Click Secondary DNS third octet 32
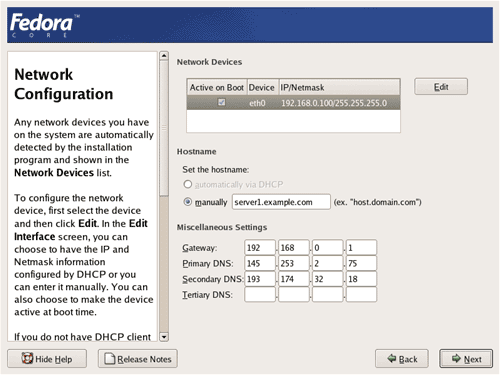500x375 pixels. [327, 279]
